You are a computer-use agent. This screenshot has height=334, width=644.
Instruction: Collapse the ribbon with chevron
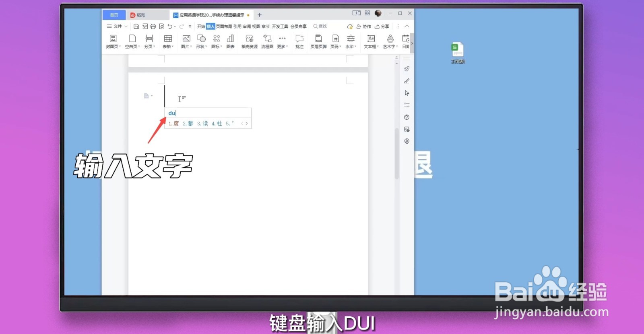(x=407, y=26)
